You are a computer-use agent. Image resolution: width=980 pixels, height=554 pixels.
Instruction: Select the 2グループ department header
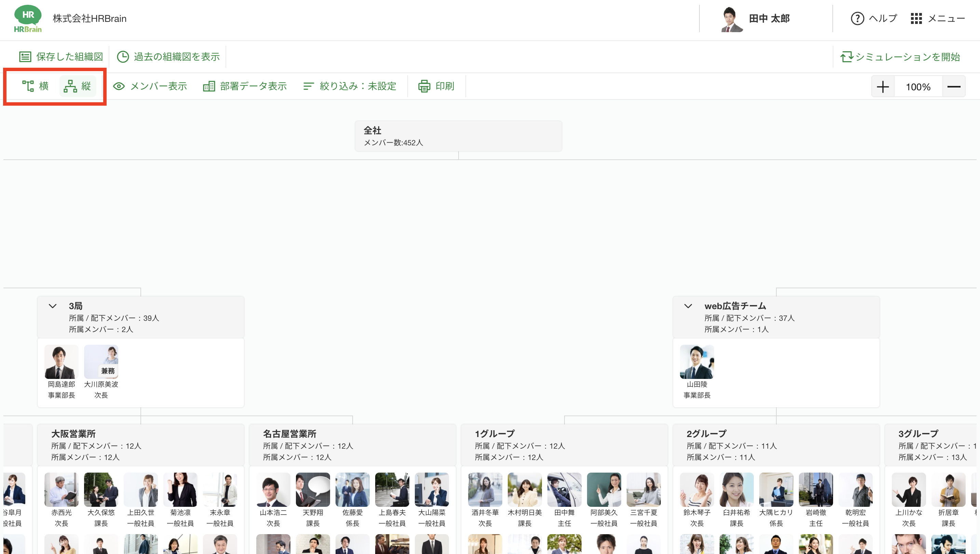point(776,445)
